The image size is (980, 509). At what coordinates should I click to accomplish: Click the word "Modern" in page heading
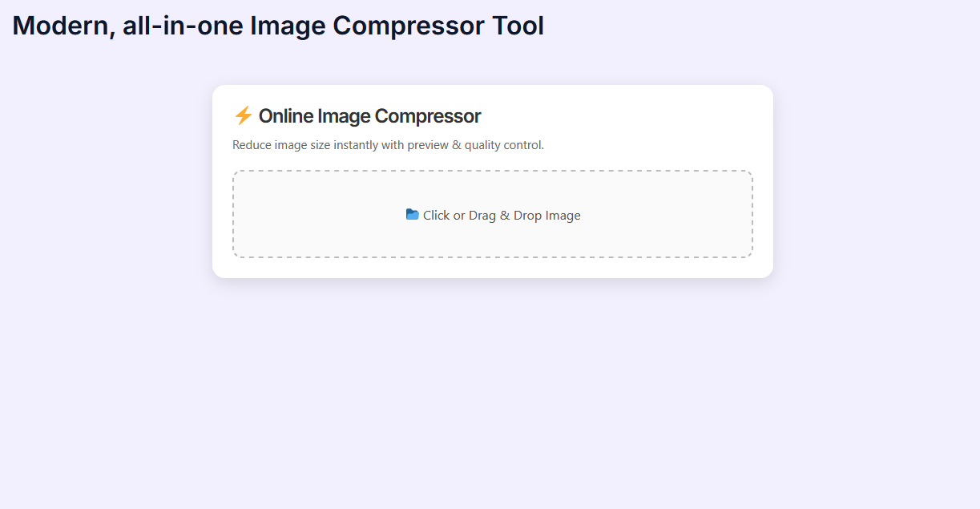pos(61,26)
